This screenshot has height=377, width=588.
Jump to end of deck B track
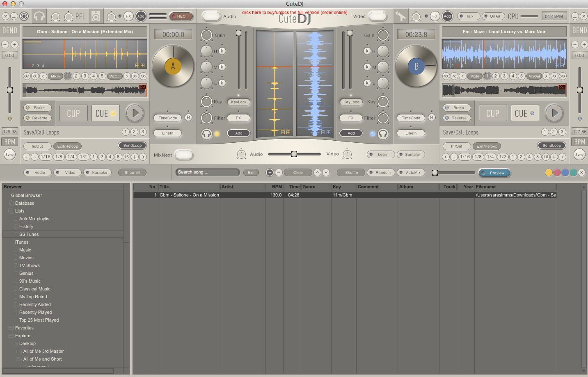(563, 76)
